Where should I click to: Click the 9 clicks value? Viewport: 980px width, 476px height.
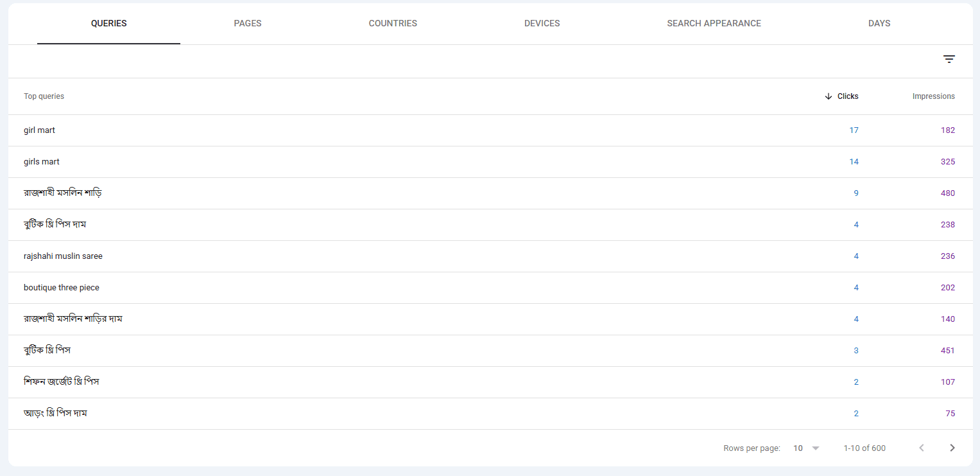click(856, 193)
